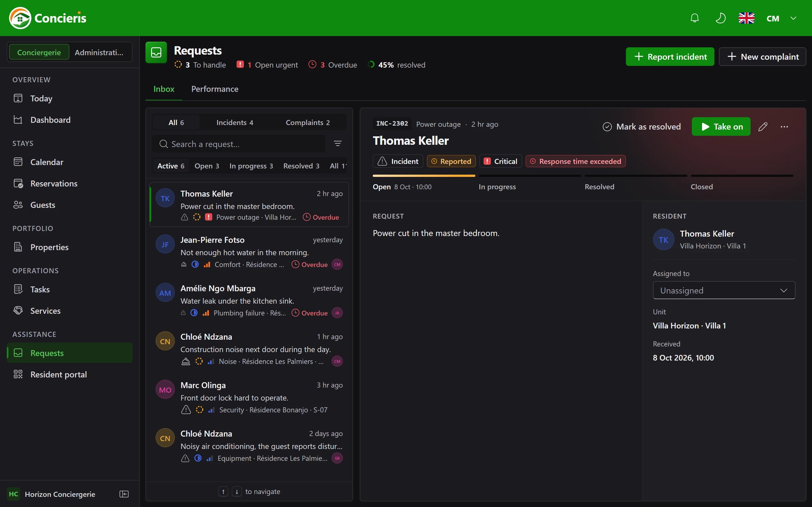Select the Incidents 4 tab
The width and height of the screenshot is (812, 507).
pos(235,123)
